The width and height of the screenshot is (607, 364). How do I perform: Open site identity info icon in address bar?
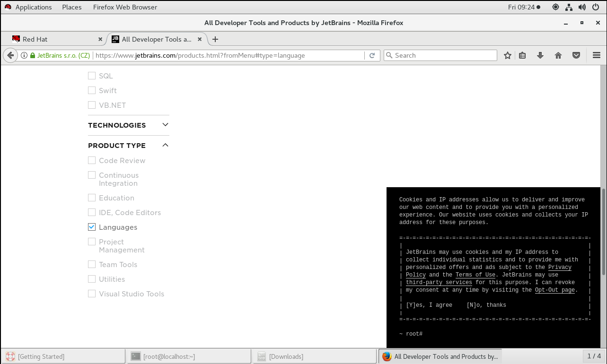24,55
